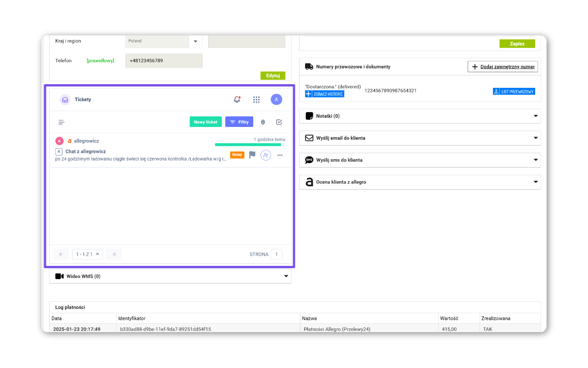The height and width of the screenshot is (368, 588).
Task: Open the Kraj i region dropdown
Action: (195, 41)
